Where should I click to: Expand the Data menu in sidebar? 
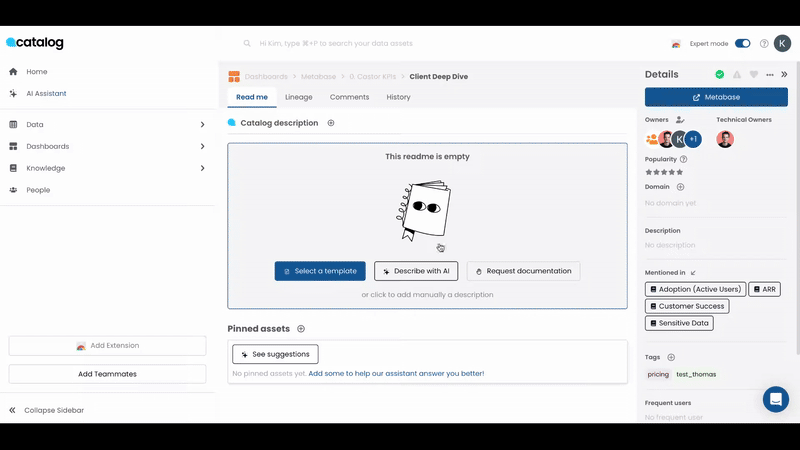click(x=202, y=125)
